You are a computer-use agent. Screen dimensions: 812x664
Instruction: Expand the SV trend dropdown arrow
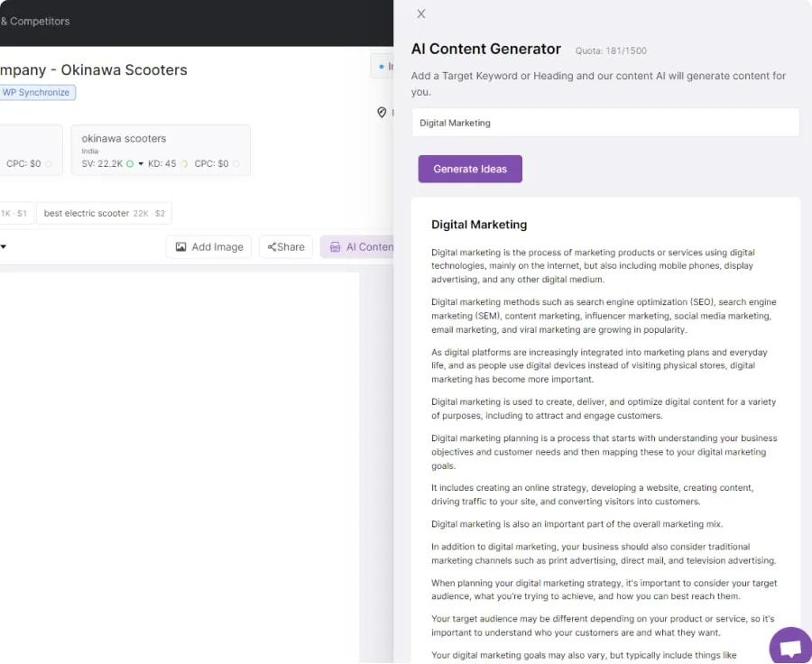click(141, 164)
